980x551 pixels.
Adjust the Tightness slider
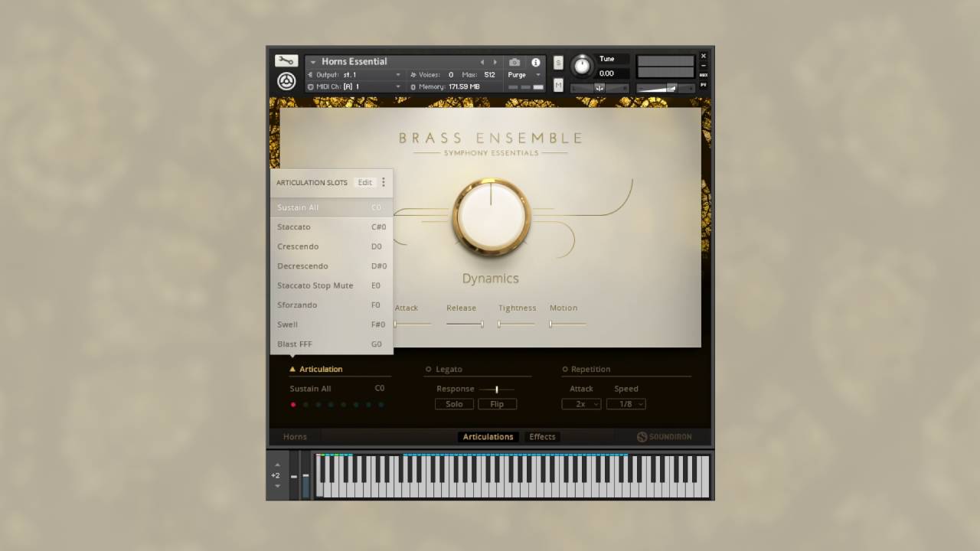[517, 324]
